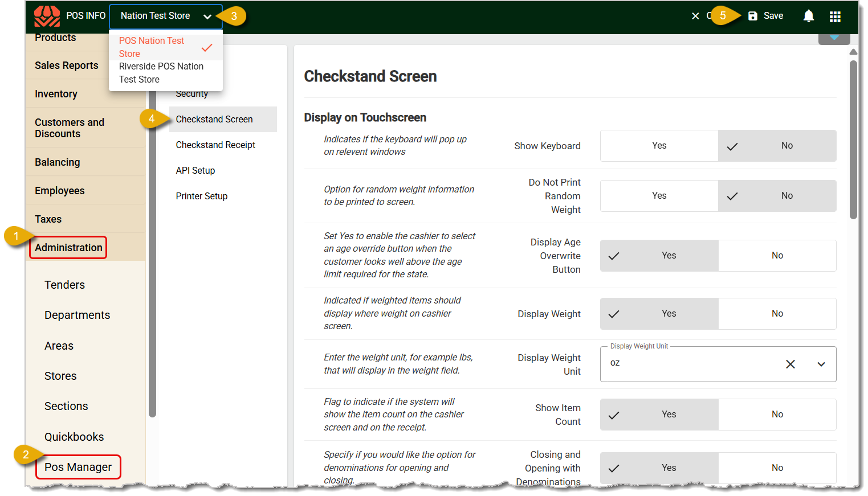Set Display Age Overwrite Button to No

click(777, 256)
